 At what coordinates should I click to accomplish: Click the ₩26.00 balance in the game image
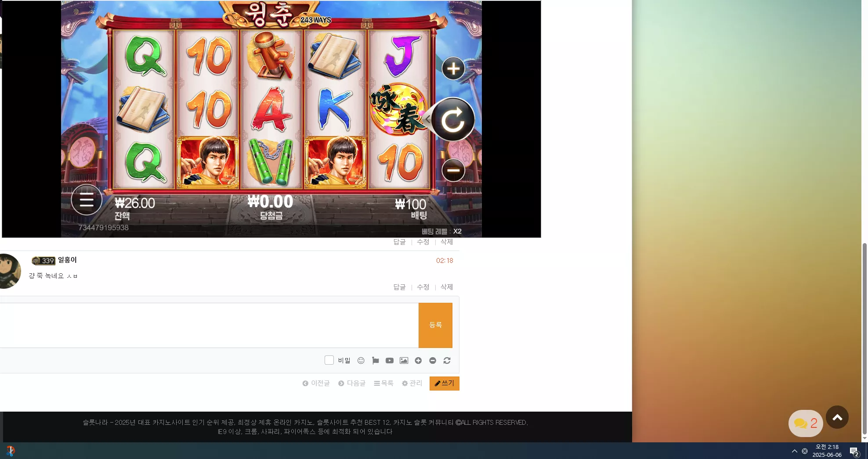(x=135, y=203)
